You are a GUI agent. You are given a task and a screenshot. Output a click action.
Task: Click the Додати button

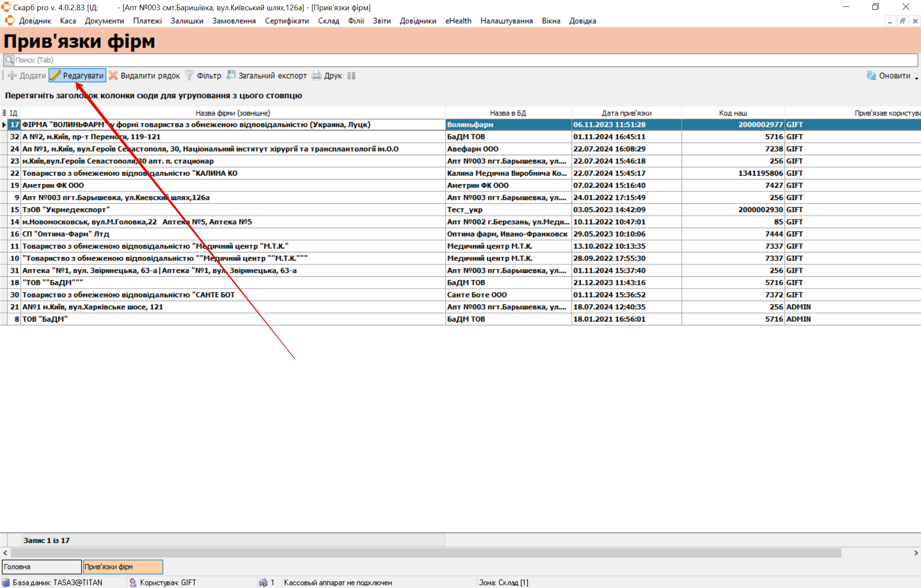(x=27, y=75)
